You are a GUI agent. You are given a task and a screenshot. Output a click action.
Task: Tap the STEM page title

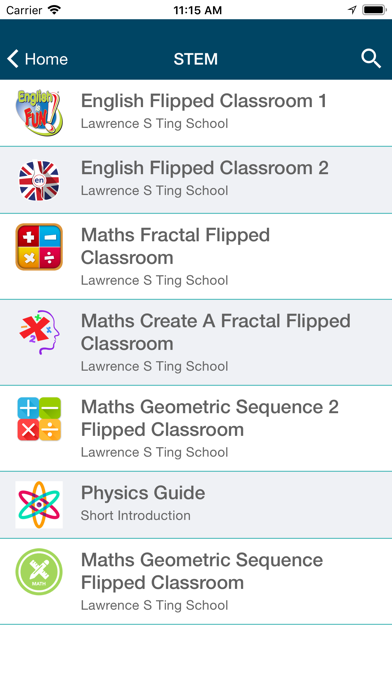point(196,59)
